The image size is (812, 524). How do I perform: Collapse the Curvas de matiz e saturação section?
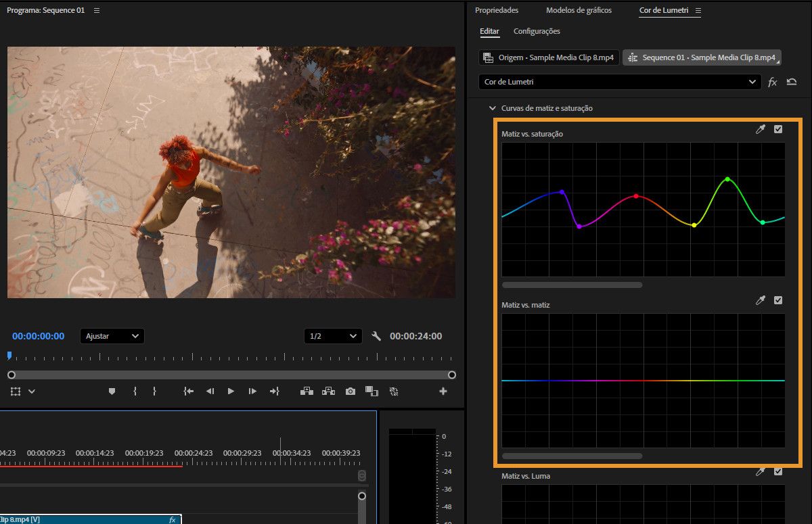click(493, 108)
